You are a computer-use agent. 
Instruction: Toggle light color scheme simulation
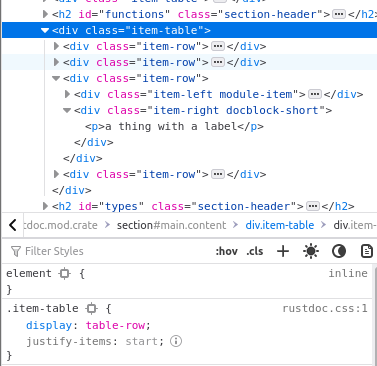tap(311, 251)
